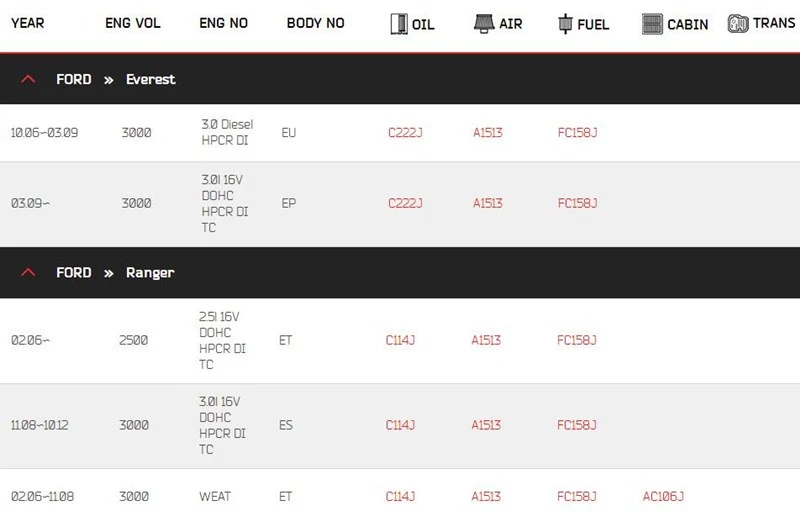Open C114J oil filter for Ranger 2500
This screenshot has width=800, height=521.
(x=400, y=340)
